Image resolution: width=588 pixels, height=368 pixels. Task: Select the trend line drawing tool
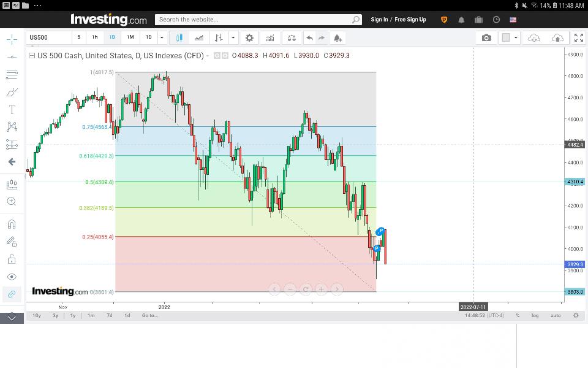click(x=12, y=57)
